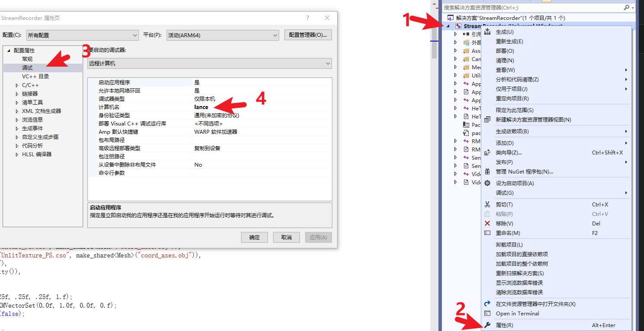Screen dimensions: 644x331
Task: Click the StreamRecorder project icon in Solution Explorer
Action: (x=458, y=26)
